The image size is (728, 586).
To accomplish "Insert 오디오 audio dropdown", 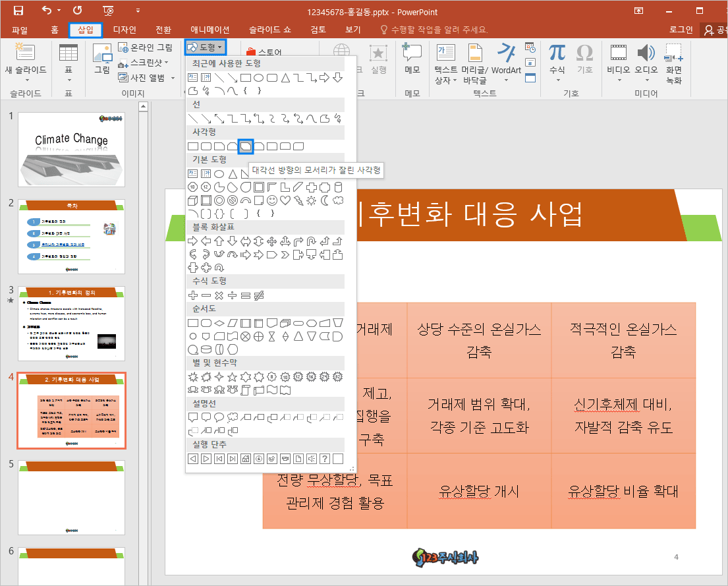I will (x=646, y=63).
